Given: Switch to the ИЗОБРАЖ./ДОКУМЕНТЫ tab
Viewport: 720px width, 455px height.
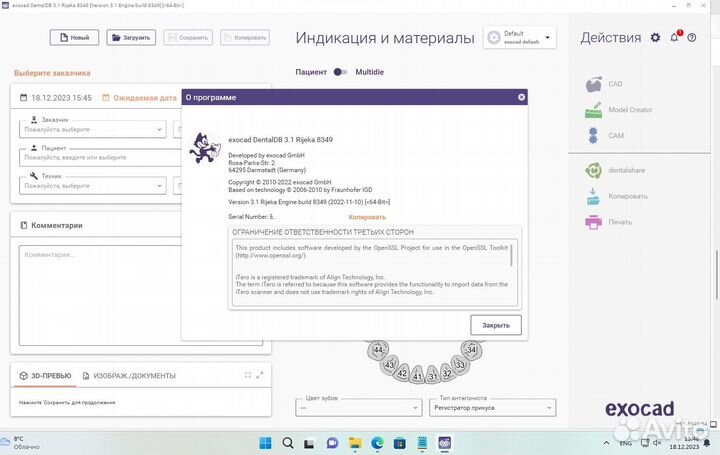Looking at the screenshot, I should (134, 376).
